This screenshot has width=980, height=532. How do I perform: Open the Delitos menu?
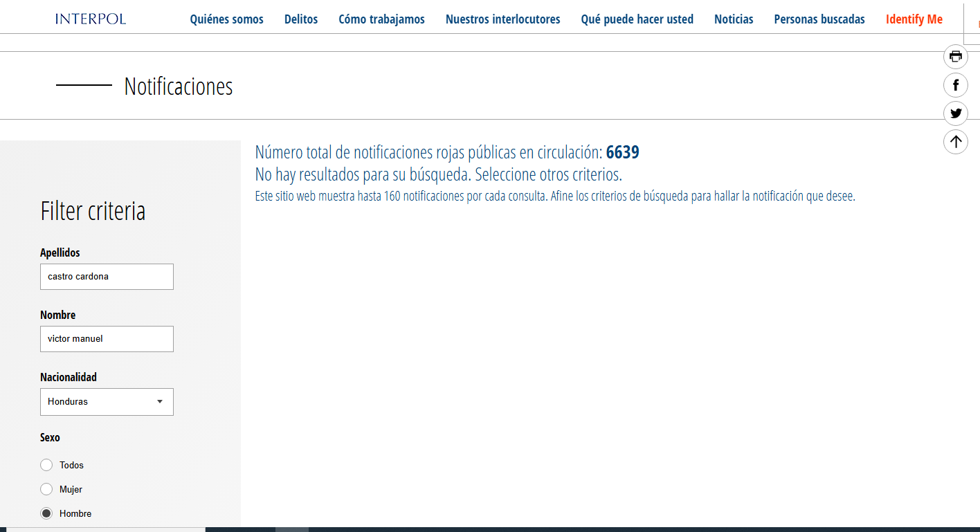click(x=301, y=19)
